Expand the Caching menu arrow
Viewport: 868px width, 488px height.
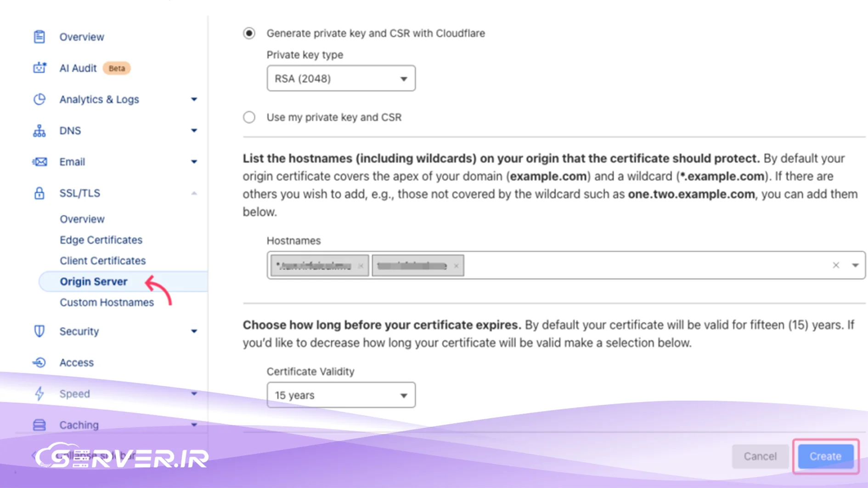pyautogui.click(x=194, y=425)
